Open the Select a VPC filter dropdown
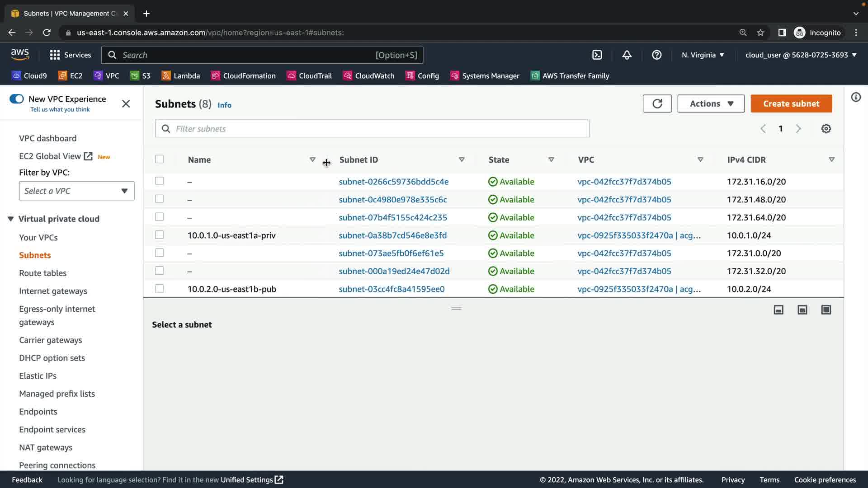The width and height of the screenshot is (868, 488). click(x=76, y=191)
